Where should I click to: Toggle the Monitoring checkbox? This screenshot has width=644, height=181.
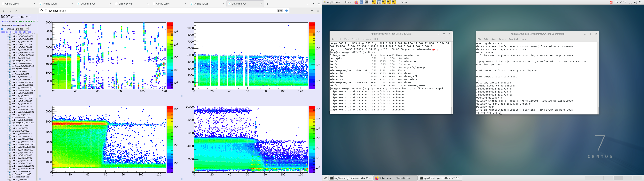(2, 29)
